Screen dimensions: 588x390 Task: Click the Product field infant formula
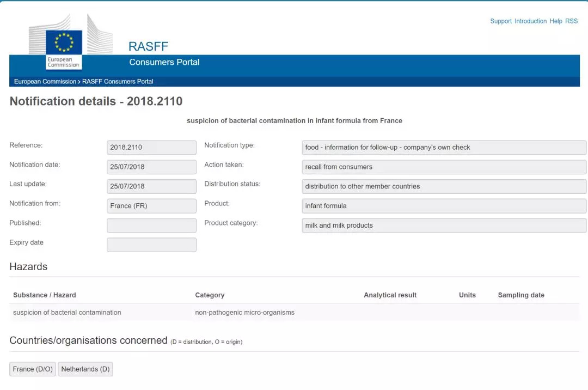(x=444, y=206)
